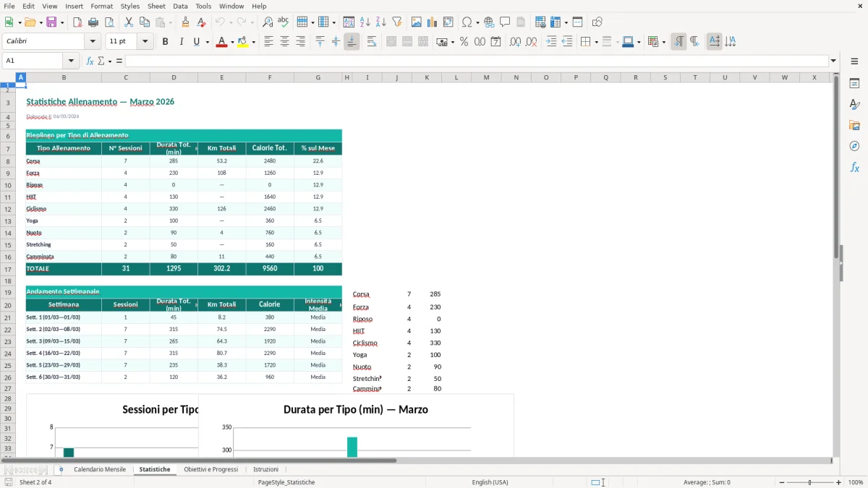Viewport: 868px width, 488px height.
Task: Open sidebar Functions fx icon
Action: click(x=854, y=167)
